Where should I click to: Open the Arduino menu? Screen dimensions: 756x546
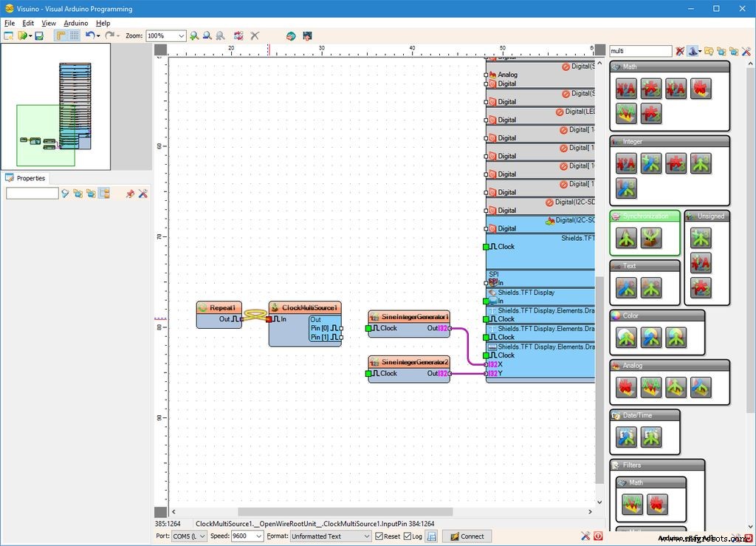coord(77,23)
